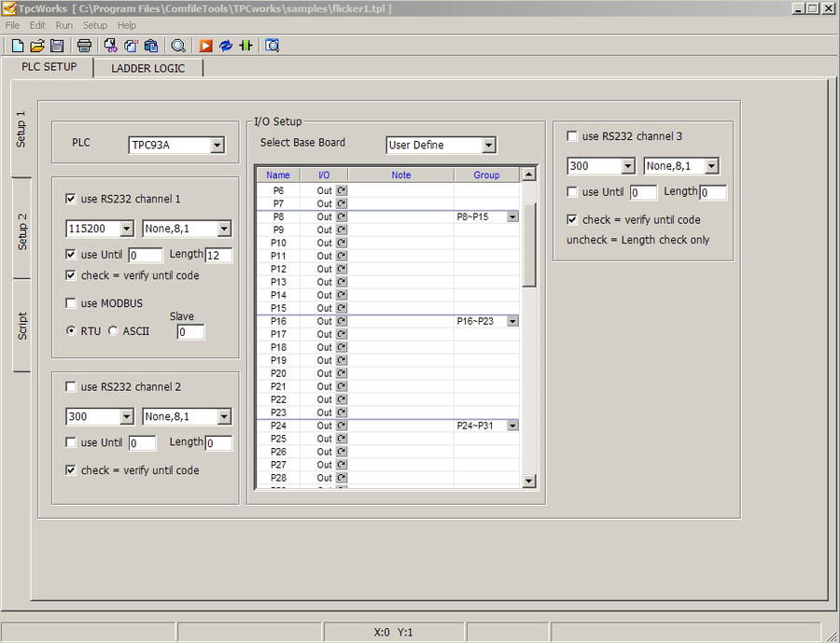This screenshot has width=840, height=643.
Task: Open the Select Base Board dropdown
Action: pyautogui.click(x=488, y=146)
